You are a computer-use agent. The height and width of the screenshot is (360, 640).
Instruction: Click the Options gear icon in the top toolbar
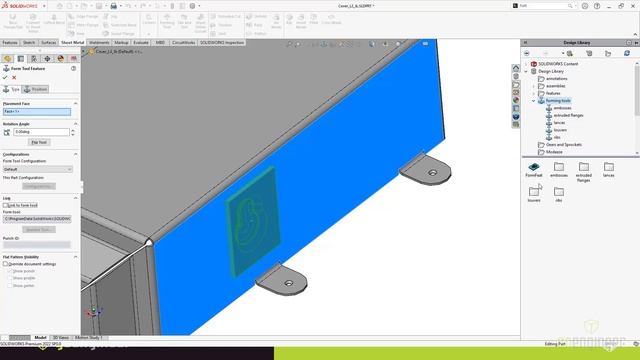point(192,6)
